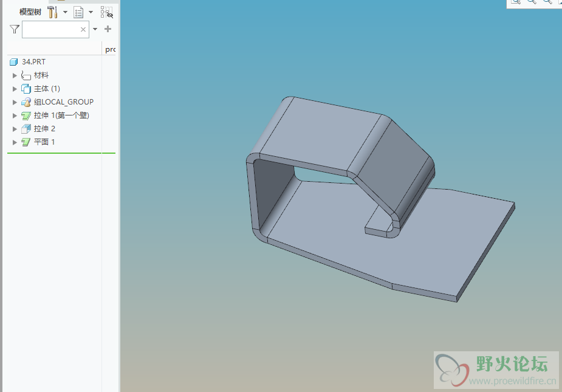Click the 主体 body icon
This screenshot has height=392, width=562.
[26, 89]
